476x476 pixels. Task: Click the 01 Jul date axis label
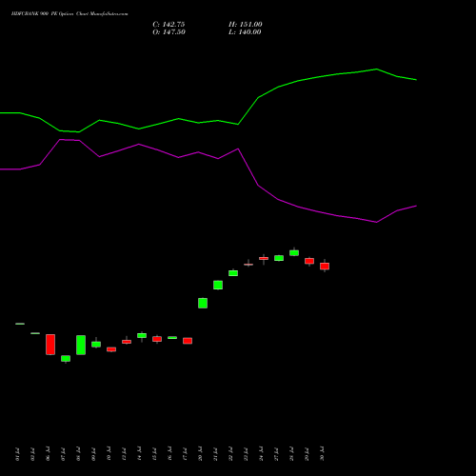(17, 454)
